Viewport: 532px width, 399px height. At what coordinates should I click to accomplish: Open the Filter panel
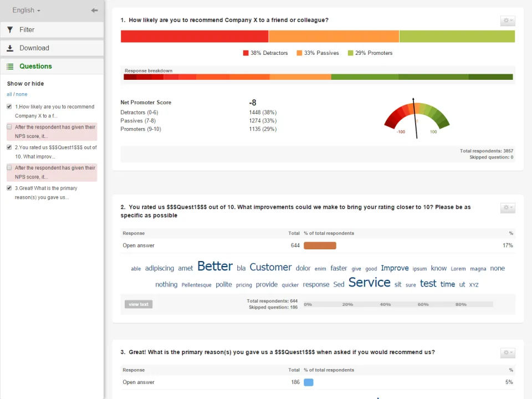pos(52,30)
